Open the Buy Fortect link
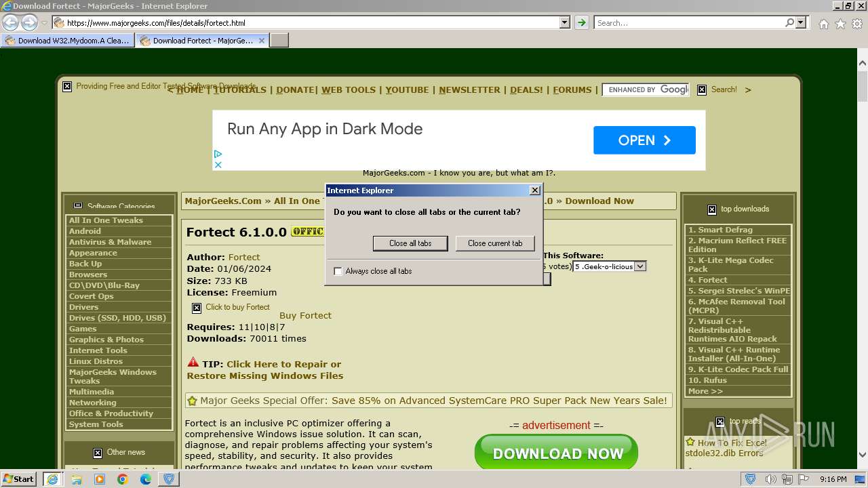 305,316
